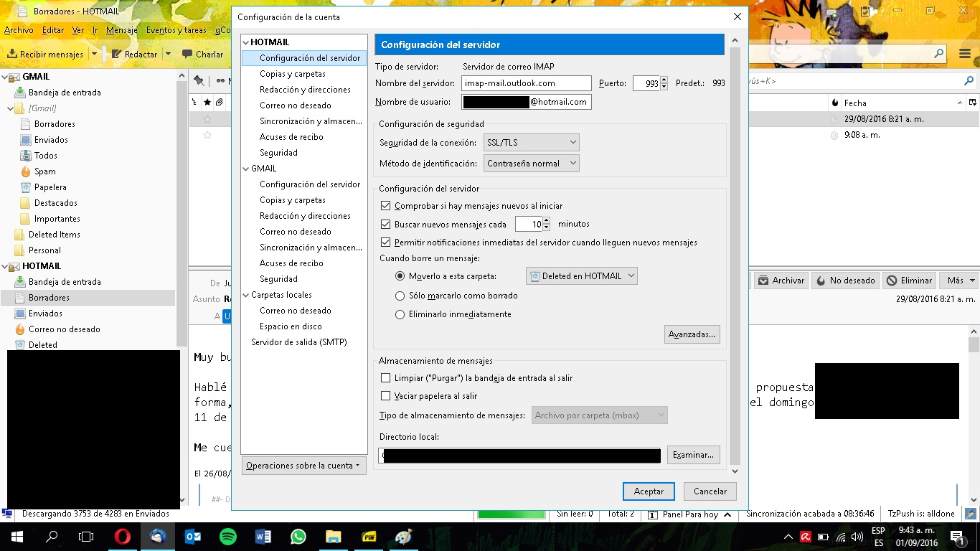Sort by the star column header icon
This screenshot has width=980, height=551.
(207, 103)
